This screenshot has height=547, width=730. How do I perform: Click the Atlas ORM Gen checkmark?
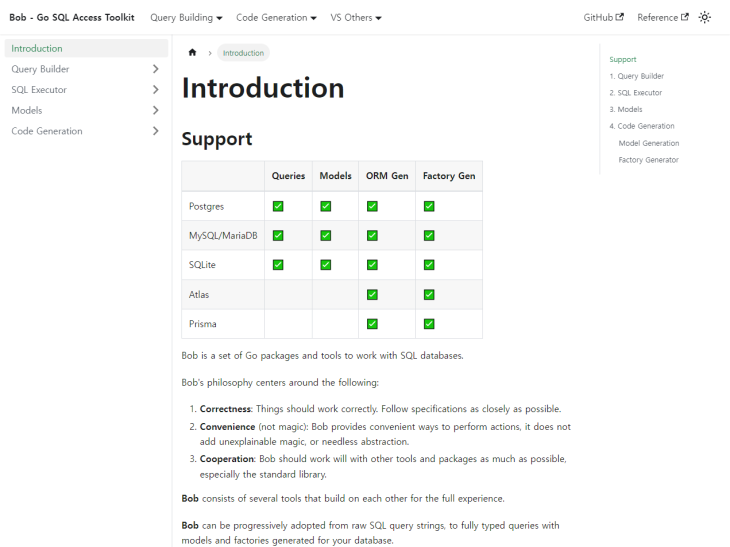pyautogui.click(x=372, y=294)
